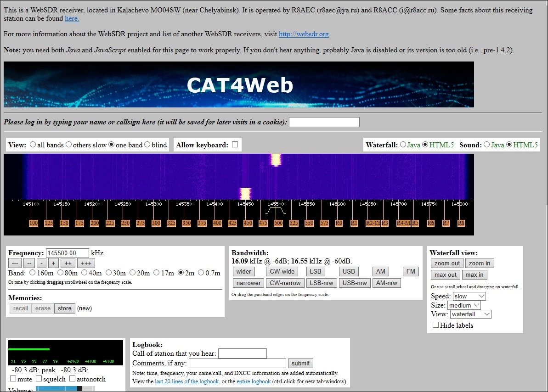
Task: Zoom in the waterfall
Action: click(479, 263)
